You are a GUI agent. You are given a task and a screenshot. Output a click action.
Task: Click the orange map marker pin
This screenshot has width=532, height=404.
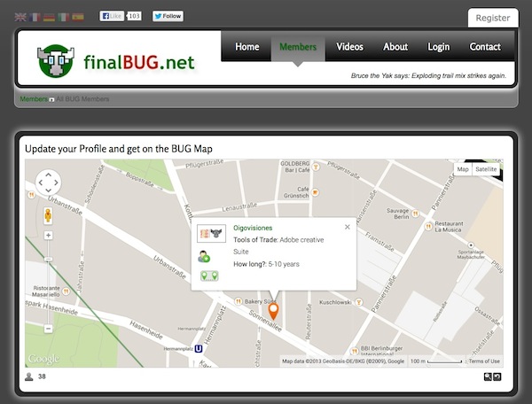273,312
